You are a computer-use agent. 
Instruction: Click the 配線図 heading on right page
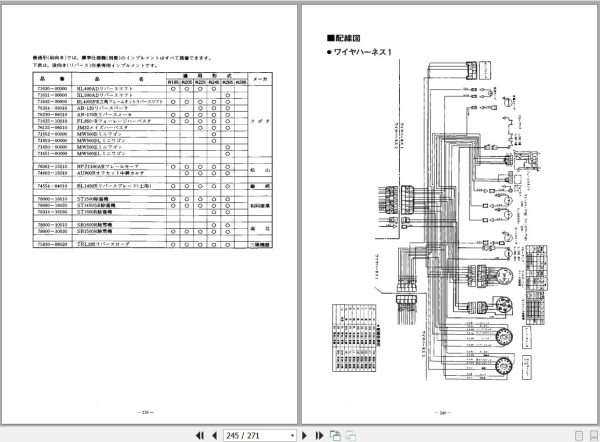tap(344, 38)
